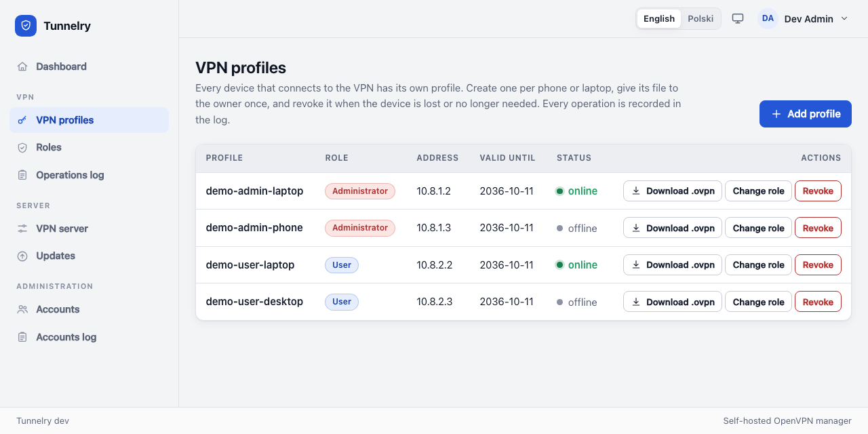Open Accounts in the Administration section
The height and width of the screenshot is (434, 868).
click(89, 309)
